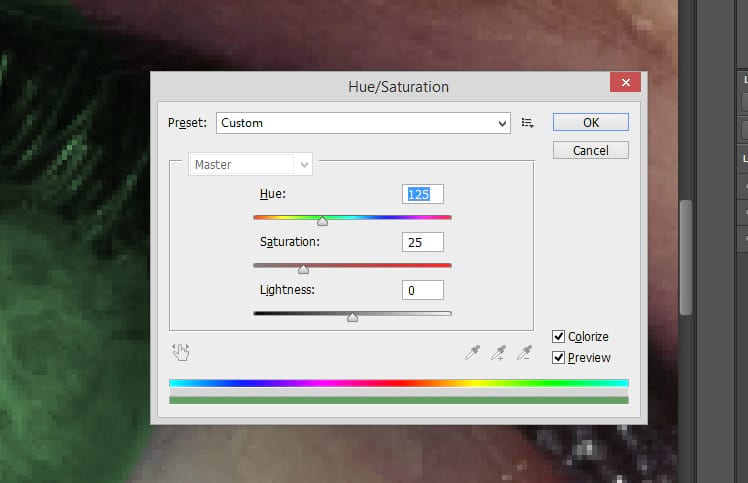Screen dimensions: 748x483
Task: Toggle the Colorize checkbox
Action: [558, 336]
